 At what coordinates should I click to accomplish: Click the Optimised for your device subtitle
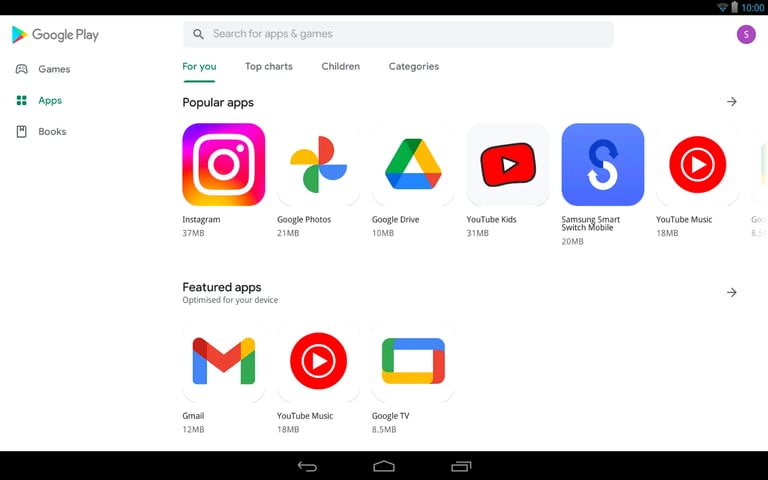tap(230, 300)
